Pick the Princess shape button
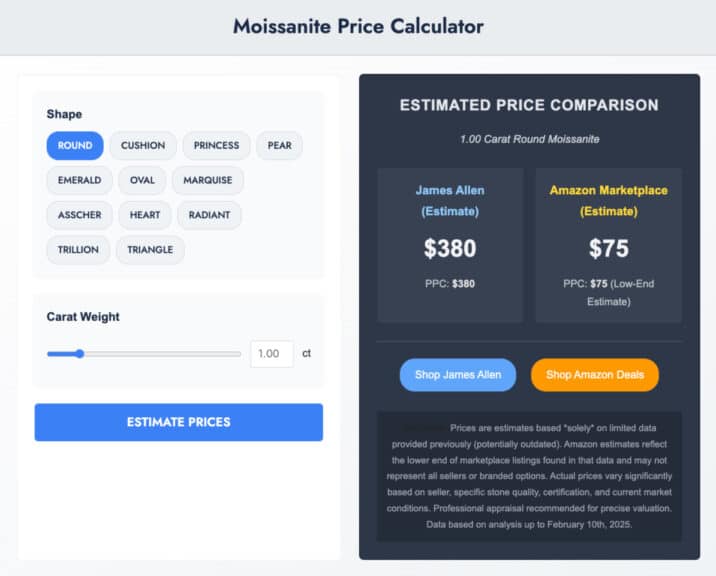 click(216, 146)
